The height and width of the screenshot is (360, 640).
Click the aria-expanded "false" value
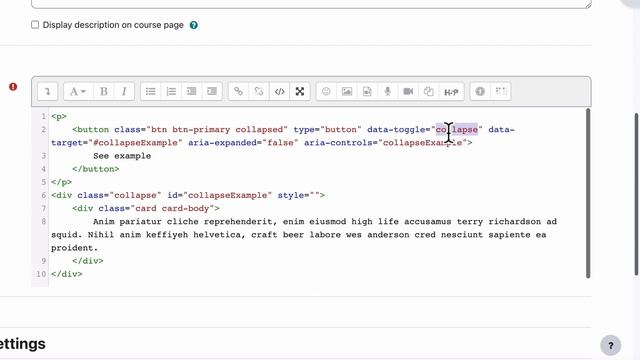280,142
